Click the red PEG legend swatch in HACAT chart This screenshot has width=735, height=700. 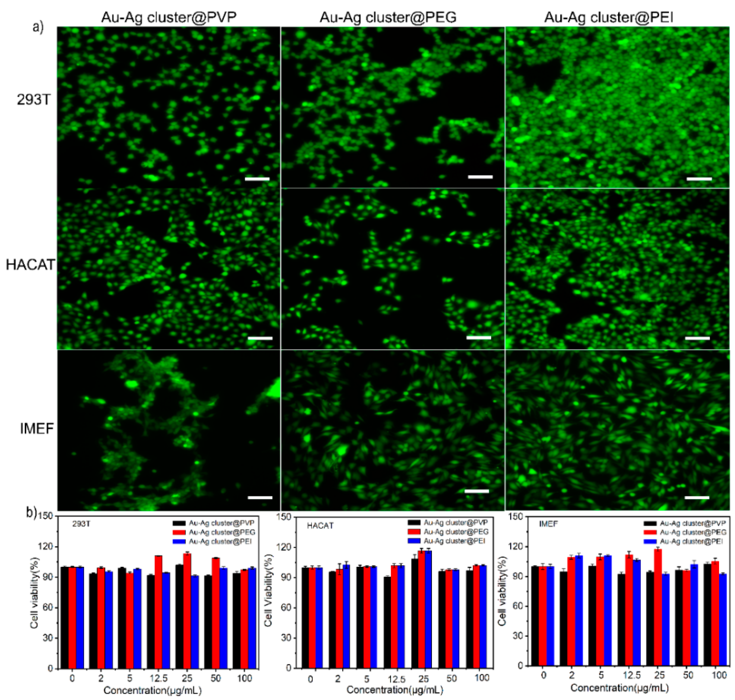point(414,532)
